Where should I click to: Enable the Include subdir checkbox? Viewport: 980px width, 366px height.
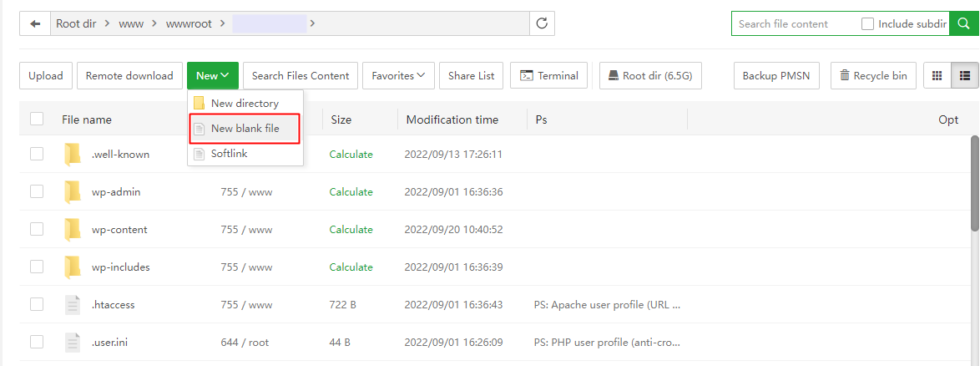click(x=868, y=24)
